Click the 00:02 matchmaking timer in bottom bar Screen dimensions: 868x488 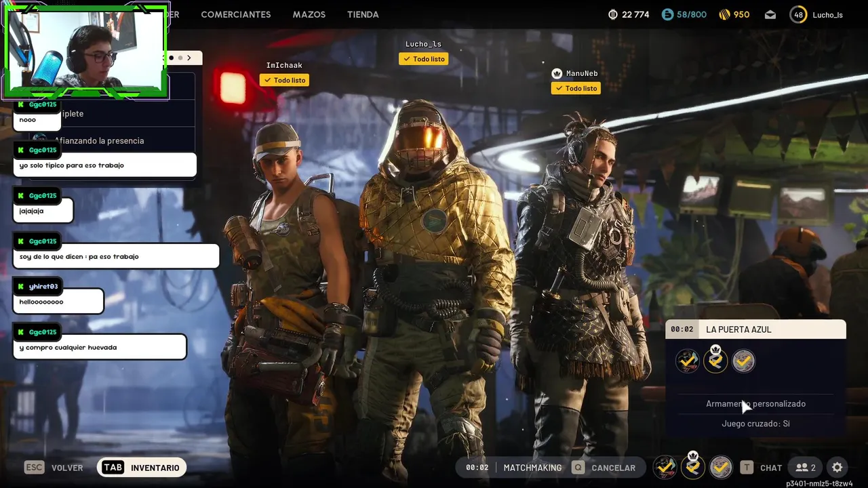click(477, 468)
